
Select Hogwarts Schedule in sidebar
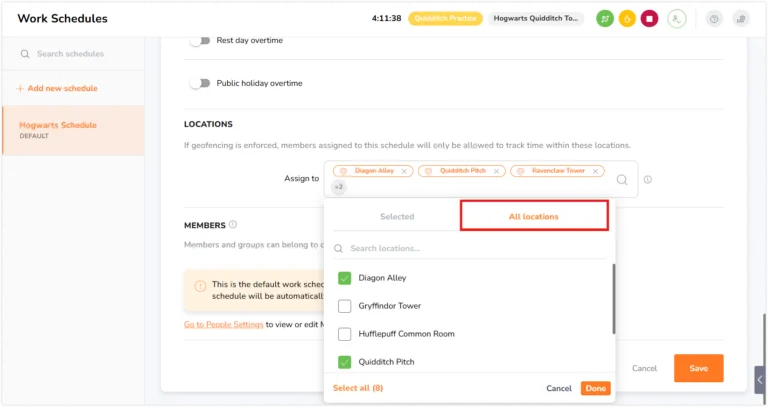point(73,130)
